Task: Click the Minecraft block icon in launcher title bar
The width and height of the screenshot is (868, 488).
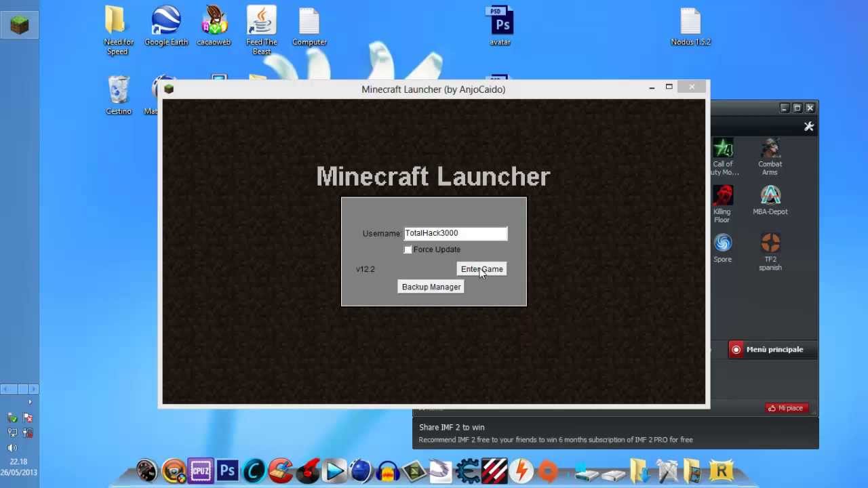Action: click(169, 89)
